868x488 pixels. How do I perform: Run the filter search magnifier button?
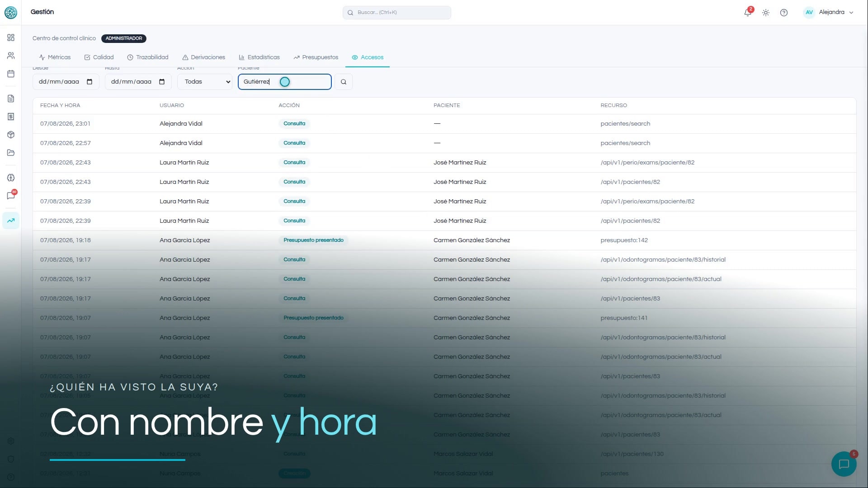(x=344, y=82)
